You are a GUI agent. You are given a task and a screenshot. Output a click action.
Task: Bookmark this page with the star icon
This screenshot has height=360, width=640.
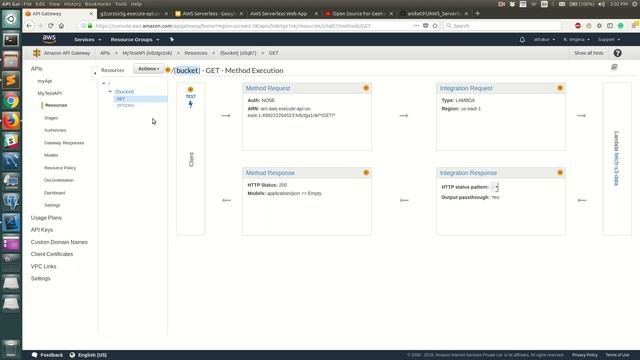pos(435,25)
